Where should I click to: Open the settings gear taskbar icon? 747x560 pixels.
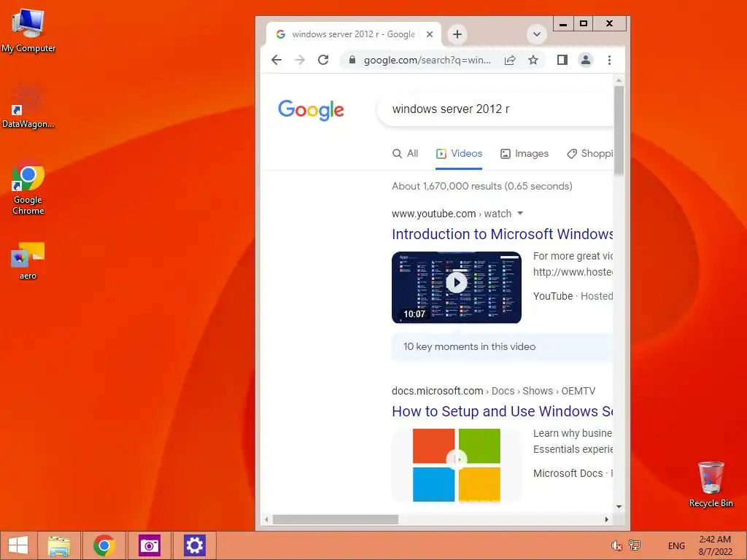[194, 545]
